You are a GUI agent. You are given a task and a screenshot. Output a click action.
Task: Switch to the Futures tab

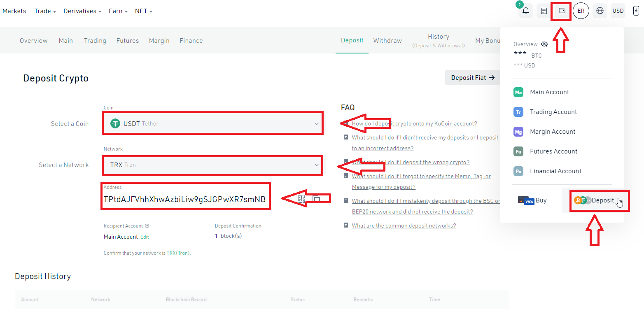[128, 41]
